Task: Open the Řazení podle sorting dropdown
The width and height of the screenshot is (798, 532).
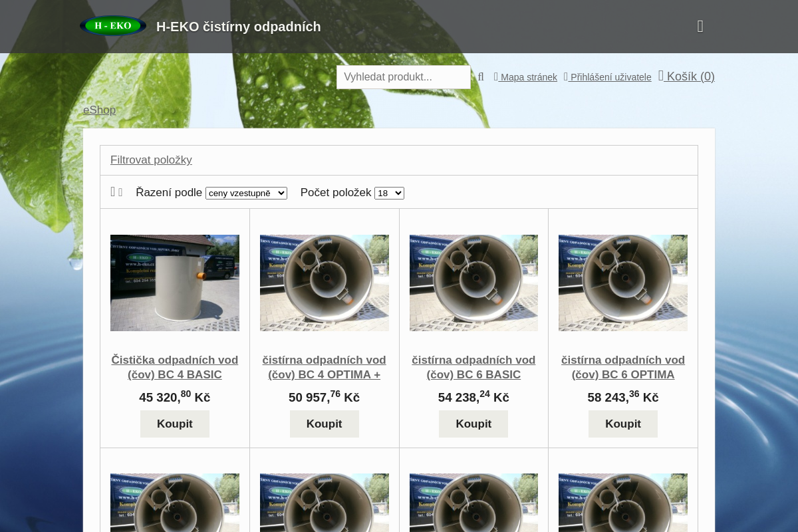Action: coord(246,193)
